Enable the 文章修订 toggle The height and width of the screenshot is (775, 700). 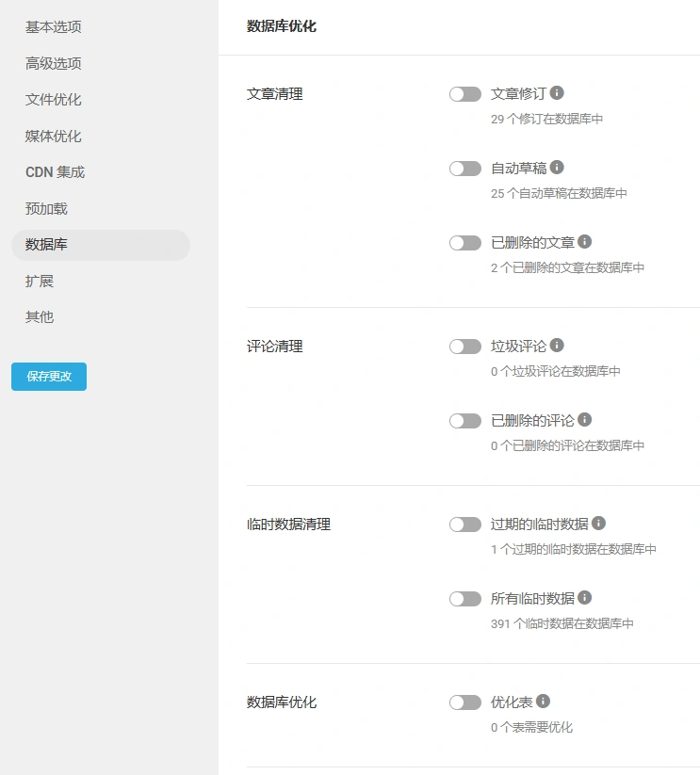[x=465, y=93]
